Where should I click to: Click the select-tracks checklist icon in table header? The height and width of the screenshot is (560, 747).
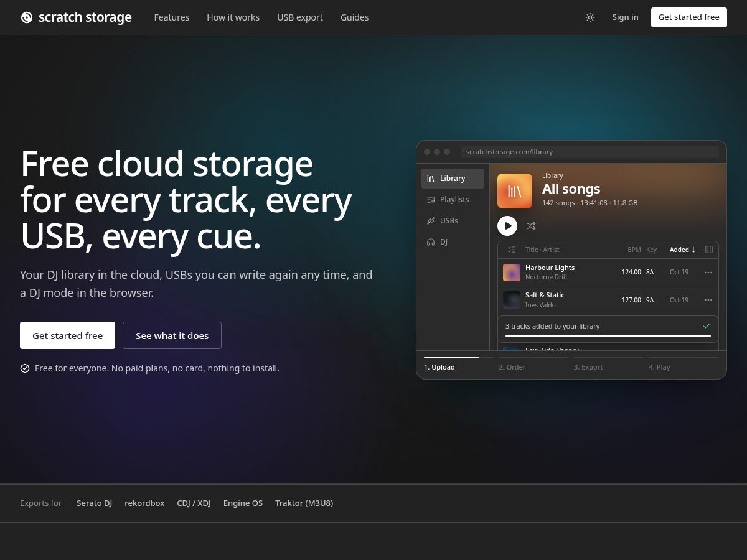512,250
